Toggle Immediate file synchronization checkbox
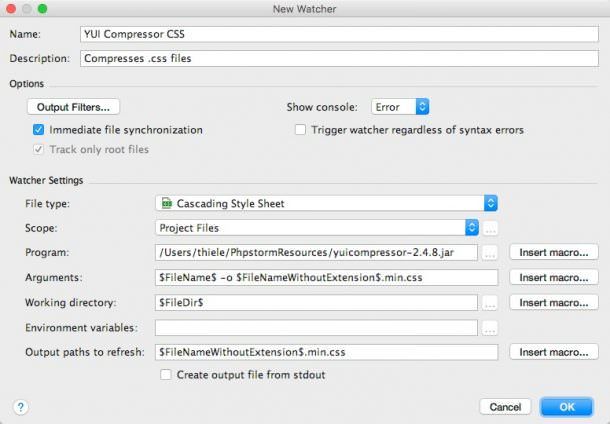610x424 pixels. point(39,130)
